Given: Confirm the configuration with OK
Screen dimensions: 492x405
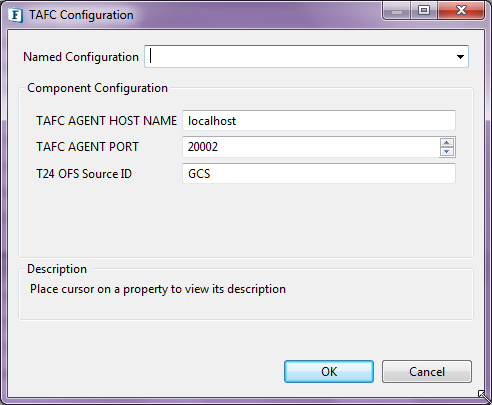Looking at the screenshot, I should [329, 371].
